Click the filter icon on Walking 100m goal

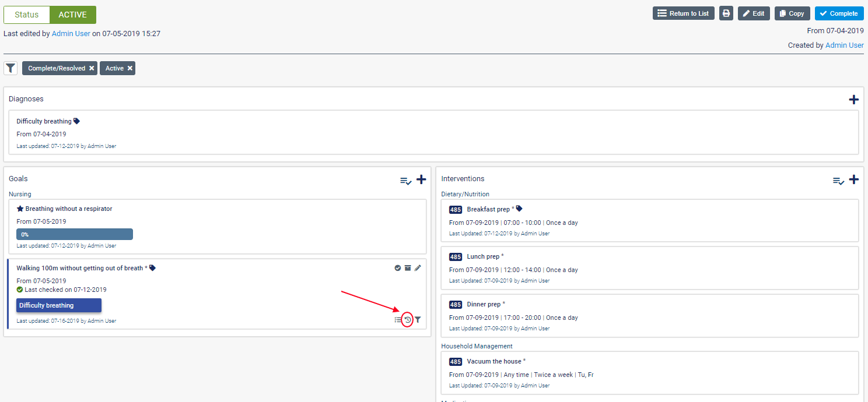[418, 320]
